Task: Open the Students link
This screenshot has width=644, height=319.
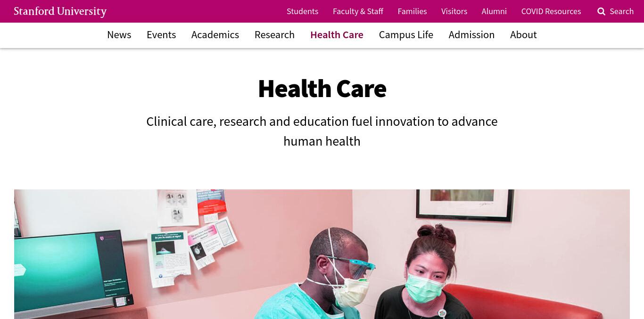Action: [302, 11]
